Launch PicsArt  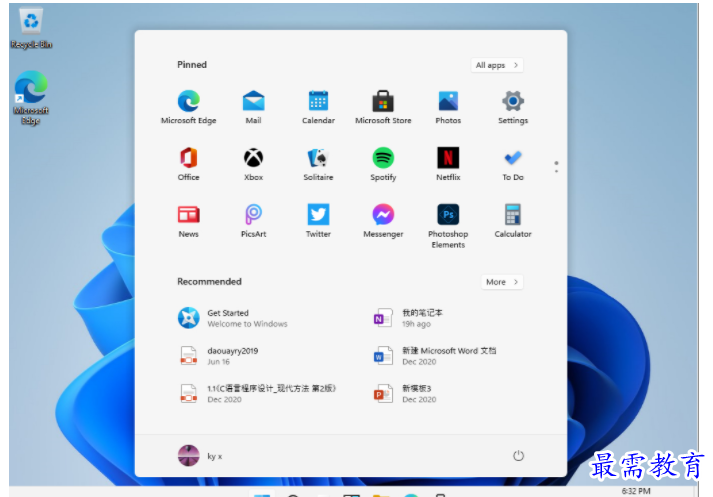[253, 221]
